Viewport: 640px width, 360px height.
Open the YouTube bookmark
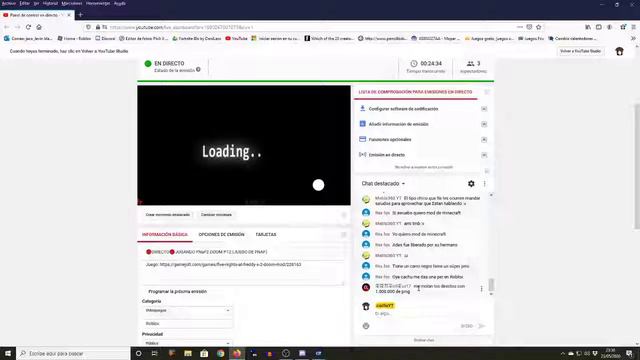pyautogui.click(x=236, y=38)
